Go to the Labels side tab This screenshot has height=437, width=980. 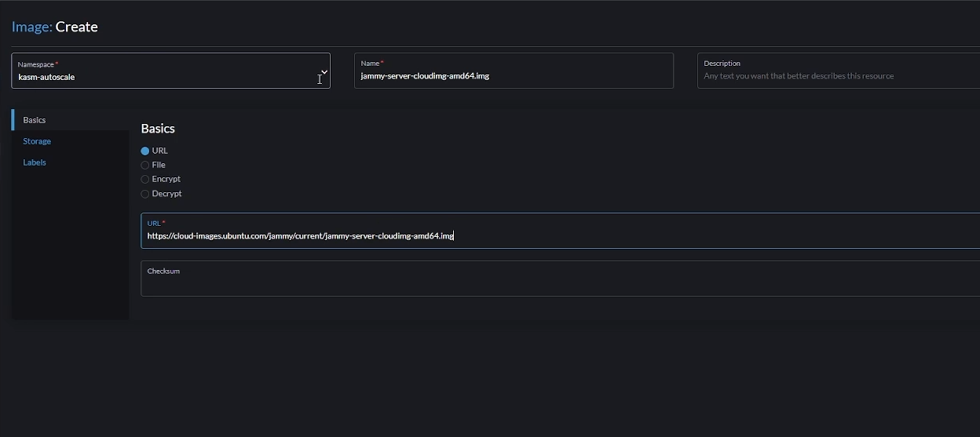(x=35, y=162)
